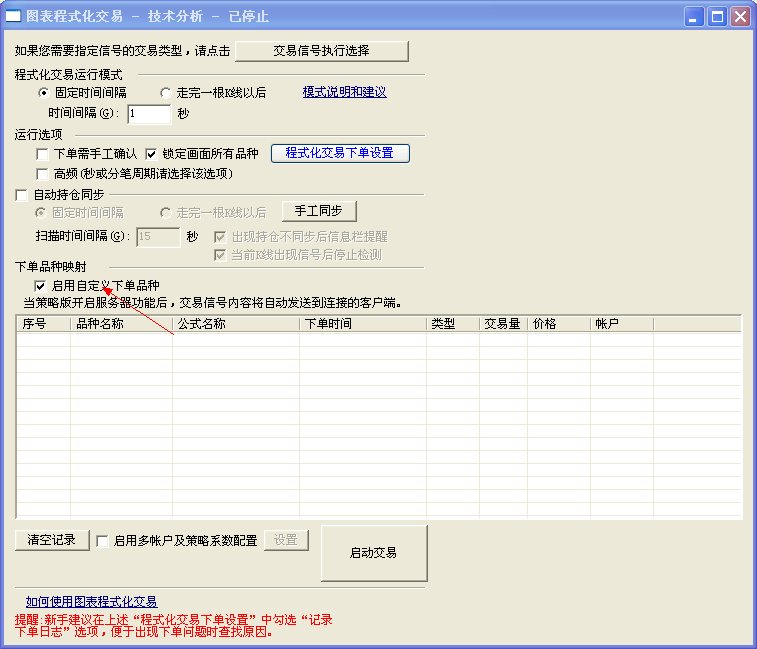Open 如何使用图表程式化交易 help link

click(x=91, y=601)
